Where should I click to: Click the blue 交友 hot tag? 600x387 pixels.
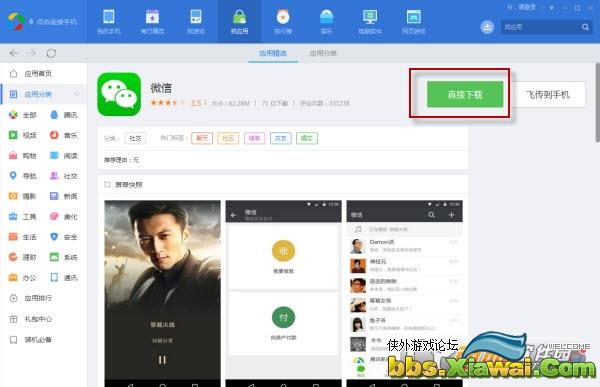coord(280,138)
